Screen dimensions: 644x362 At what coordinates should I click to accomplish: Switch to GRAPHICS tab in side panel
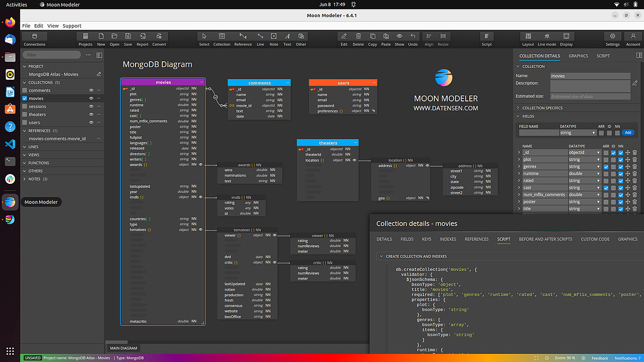[578, 56]
